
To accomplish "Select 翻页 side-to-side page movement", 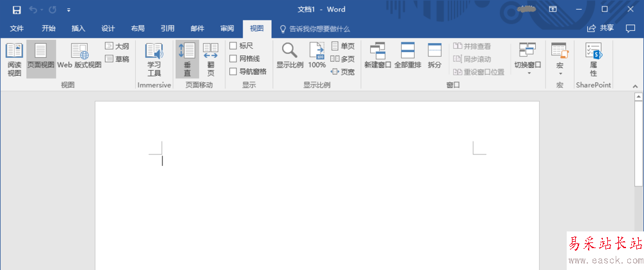I will point(211,60).
